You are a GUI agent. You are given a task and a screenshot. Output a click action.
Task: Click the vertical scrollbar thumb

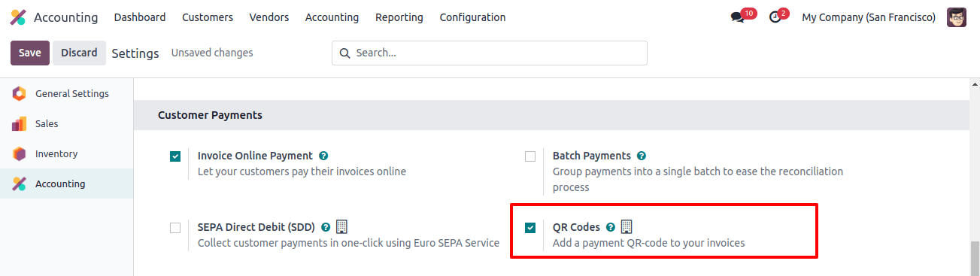975,258
